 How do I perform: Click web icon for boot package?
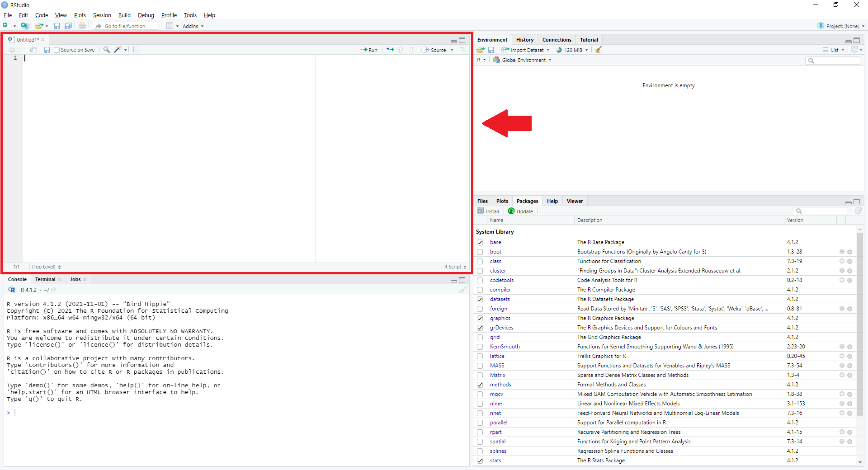point(842,252)
